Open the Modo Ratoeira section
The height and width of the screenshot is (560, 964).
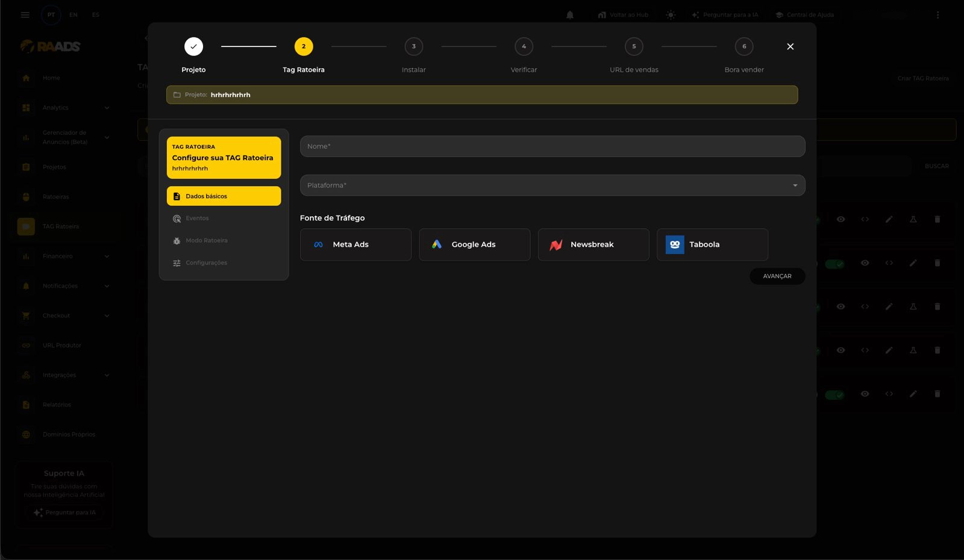click(224, 241)
